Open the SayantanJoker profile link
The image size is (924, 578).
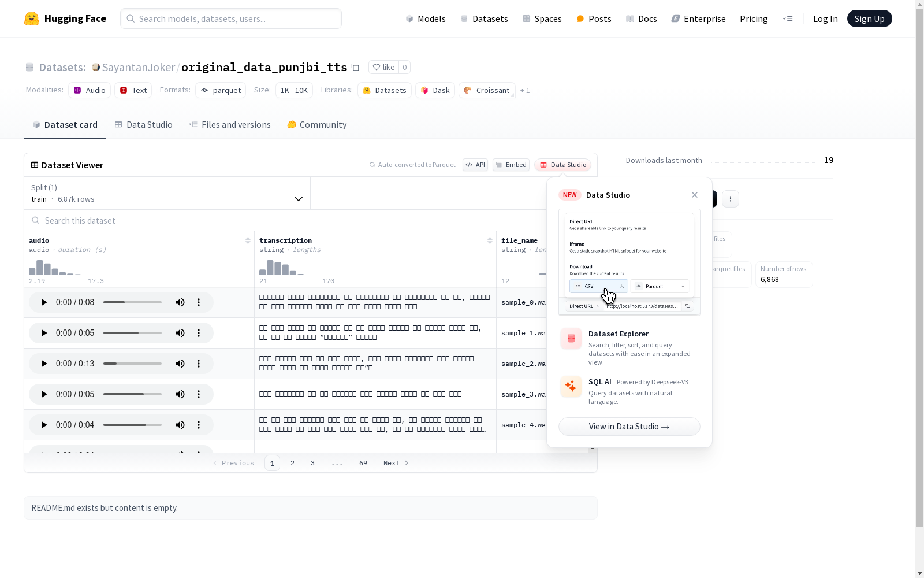(139, 67)
